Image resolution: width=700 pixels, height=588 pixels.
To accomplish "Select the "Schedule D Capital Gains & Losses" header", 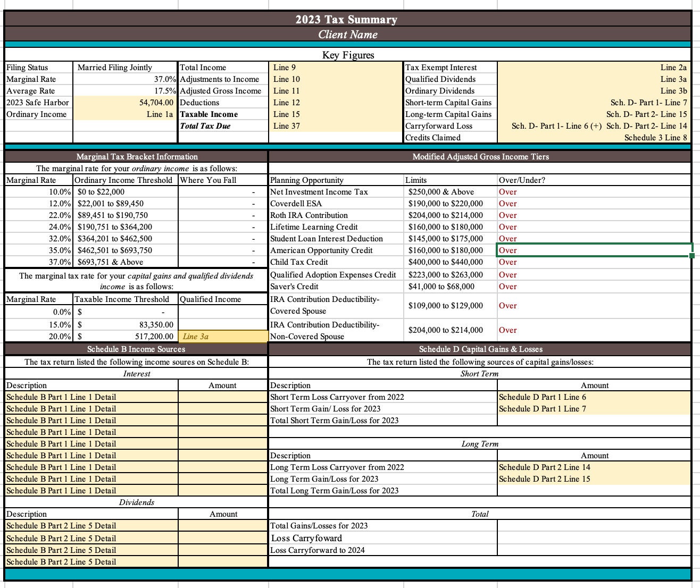I will (480, 349).
